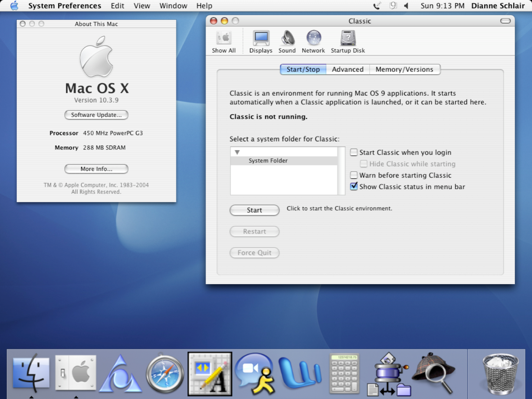Select the System Folder row
Screen dimensions: 532x399
pyautogui.click(x=284, y=160)
